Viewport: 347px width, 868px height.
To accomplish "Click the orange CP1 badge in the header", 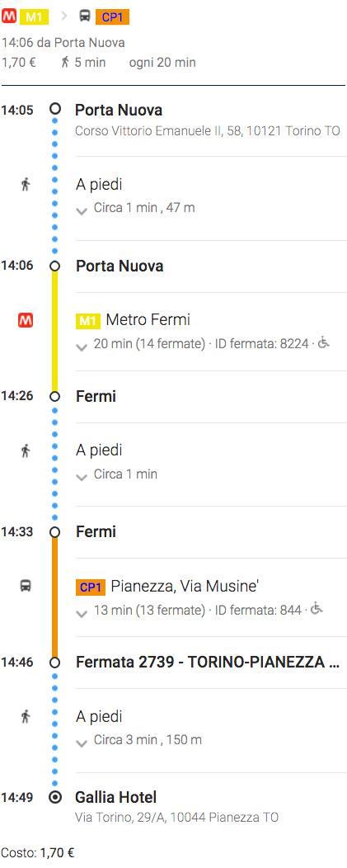I will (x=112, y=17).
